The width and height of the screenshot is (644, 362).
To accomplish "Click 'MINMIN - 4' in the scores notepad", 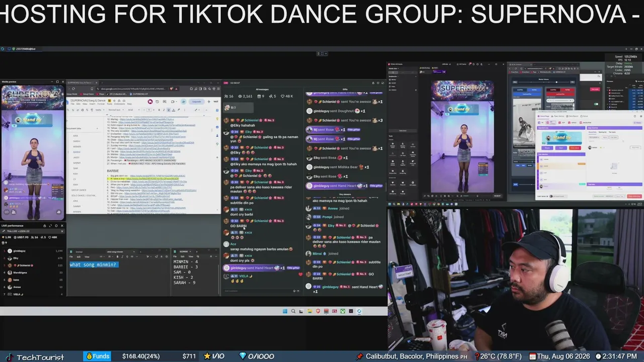I will pyautogui.click(x=186, y=262).
